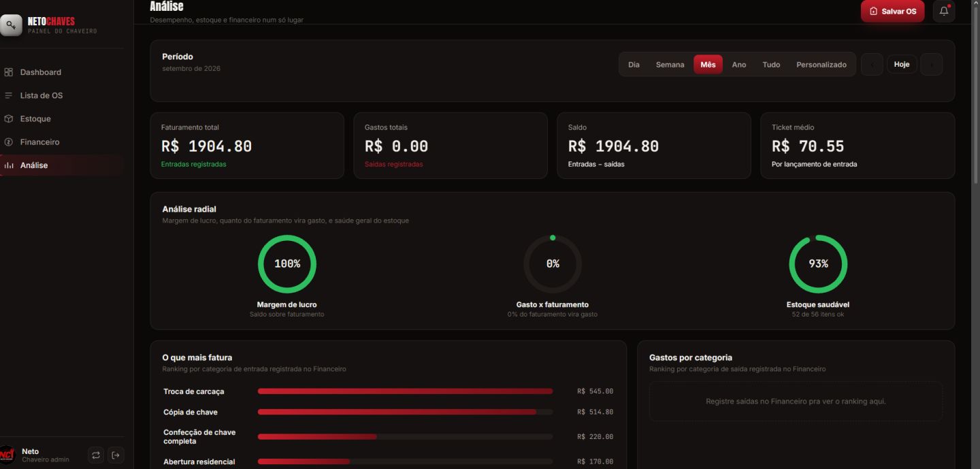This screenshot has height=469, width=980.
Task: Go to previous period arrow
Action: tap(872, 65)
